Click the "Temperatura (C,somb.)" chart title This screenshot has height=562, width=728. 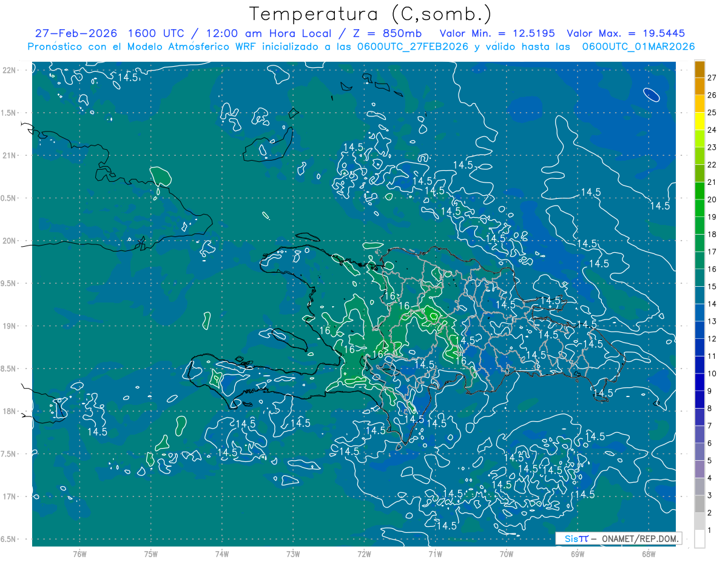pyautogui.click(x=371, y=15)
